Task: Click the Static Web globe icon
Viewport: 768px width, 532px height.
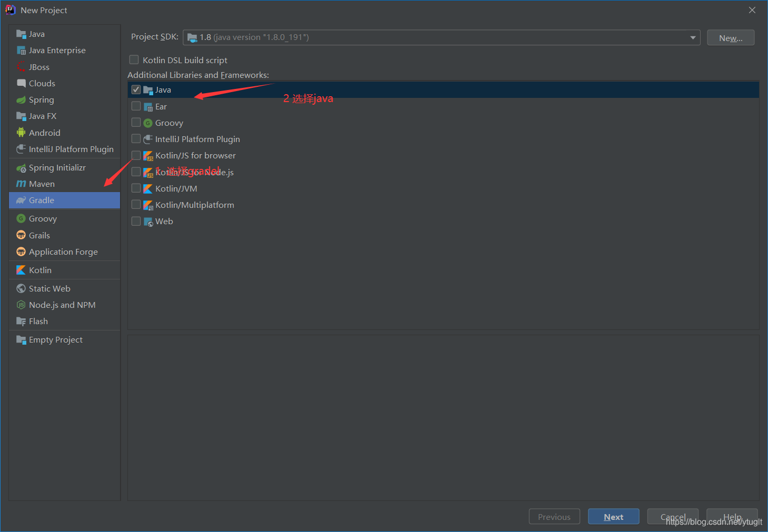Action: pos(21,288)
